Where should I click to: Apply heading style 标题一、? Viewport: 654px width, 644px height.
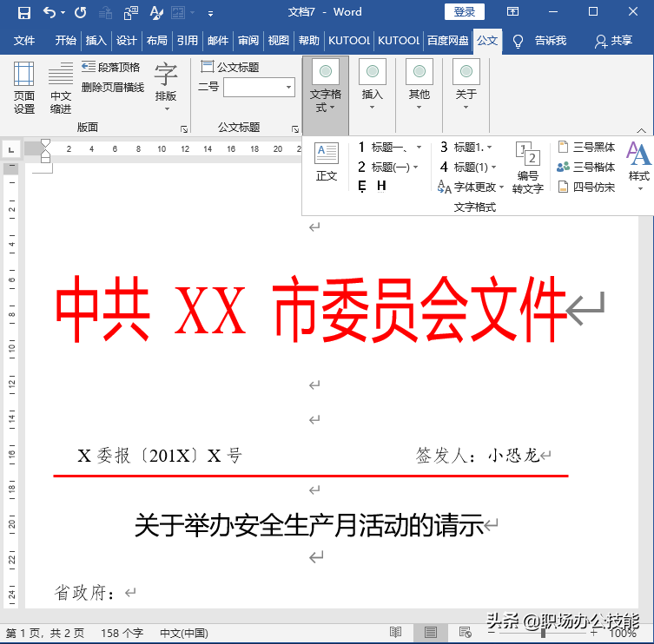click(390, 148)
